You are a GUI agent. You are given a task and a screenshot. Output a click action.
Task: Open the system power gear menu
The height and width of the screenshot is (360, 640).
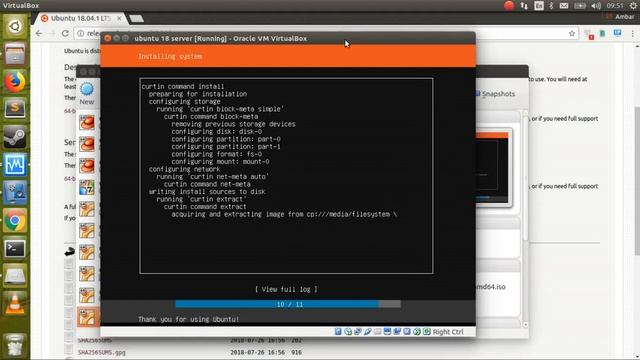tap(633, 6)
